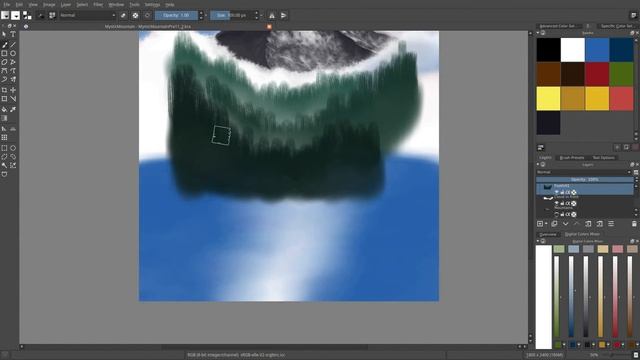Select the Color Picker eyedropper tool
The image size is (640, 360).
(x=13, y=109)
